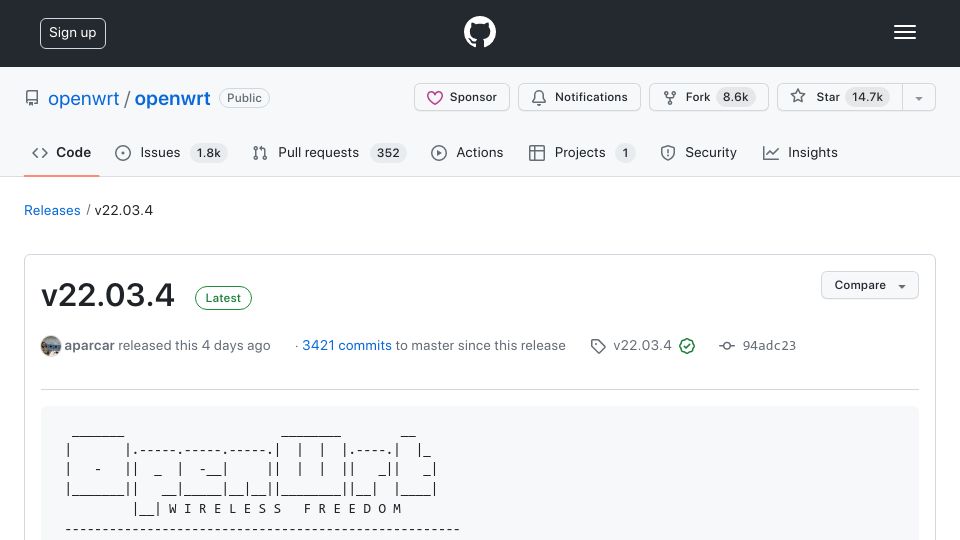
Task: Open the Projects tab
Action: (582, 152)
